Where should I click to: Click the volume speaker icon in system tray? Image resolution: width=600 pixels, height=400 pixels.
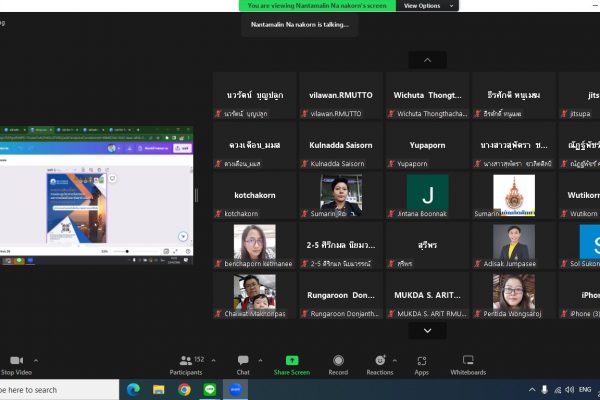(x=569, y=390)
